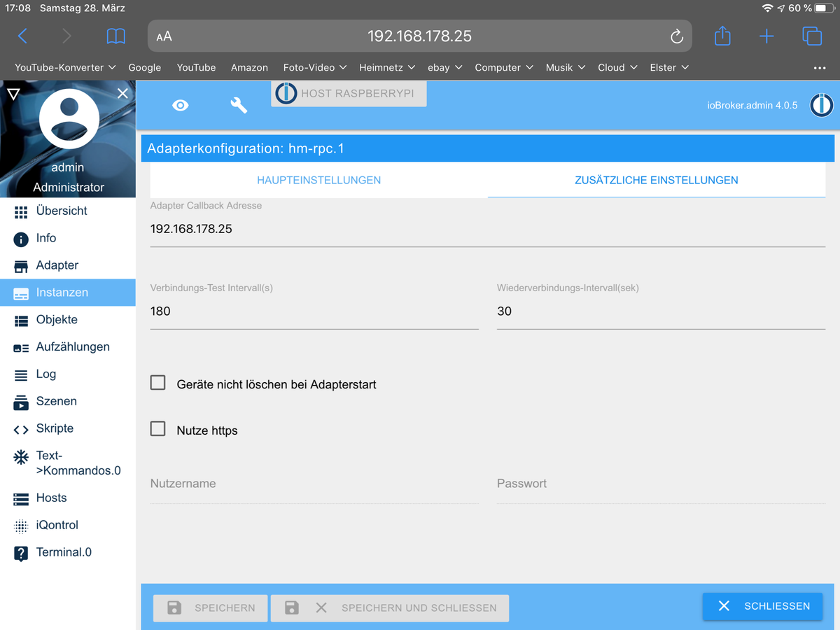Open Log in the sidebar
The image size is (840, 630).
point(67,374)
